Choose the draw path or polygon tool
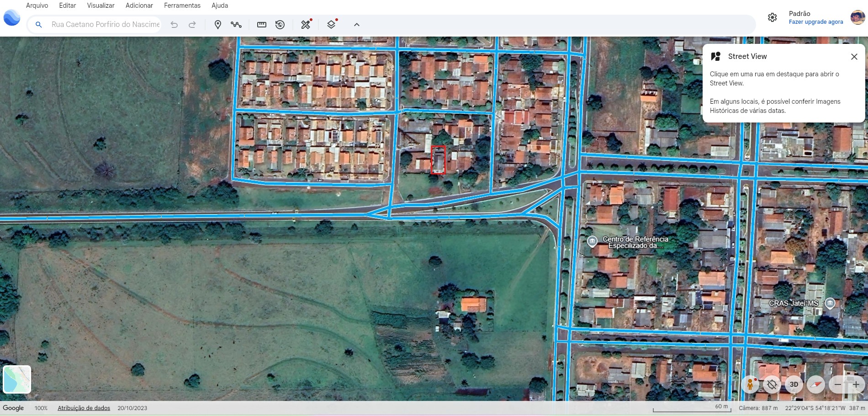Screen dimensions: 868x416 tap(236, 25)
